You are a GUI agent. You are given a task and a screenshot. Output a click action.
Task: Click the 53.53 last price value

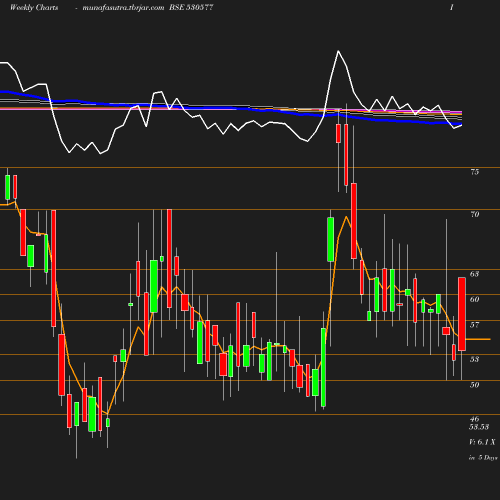pos(479,427)
